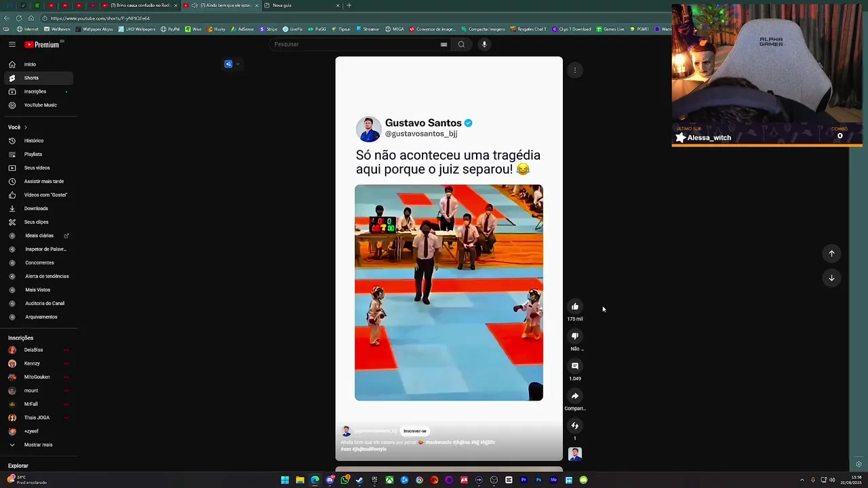Open the Kennzy subscription channel
Screen dimensions: 868x488
click(x=39, y=363)
